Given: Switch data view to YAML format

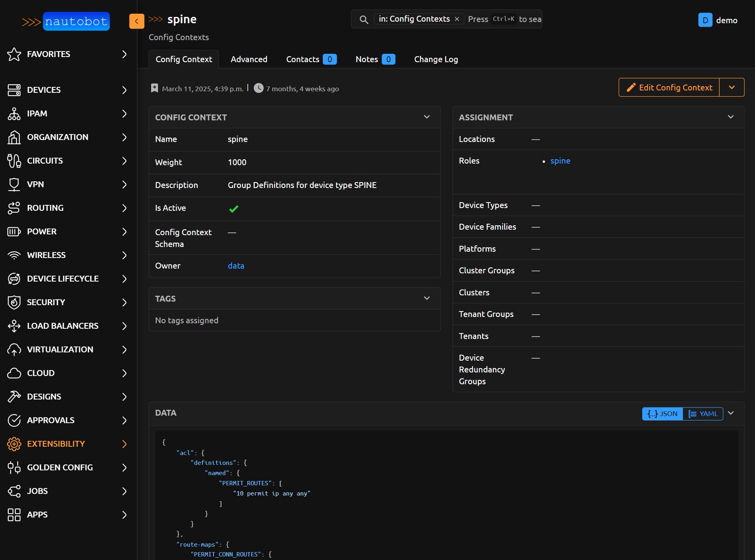Looking at the screenshot, I should [703, 414].
